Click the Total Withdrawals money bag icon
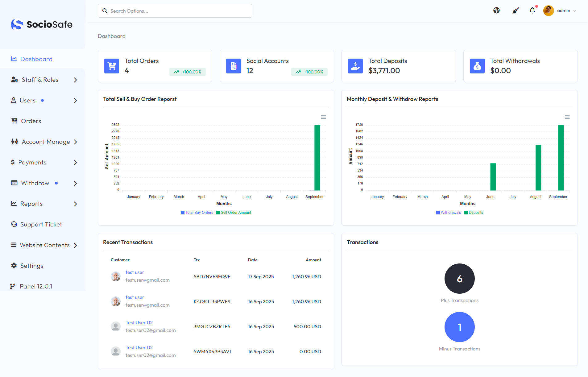This screenshot has height=377, width=588. click(x=477, y=66)
